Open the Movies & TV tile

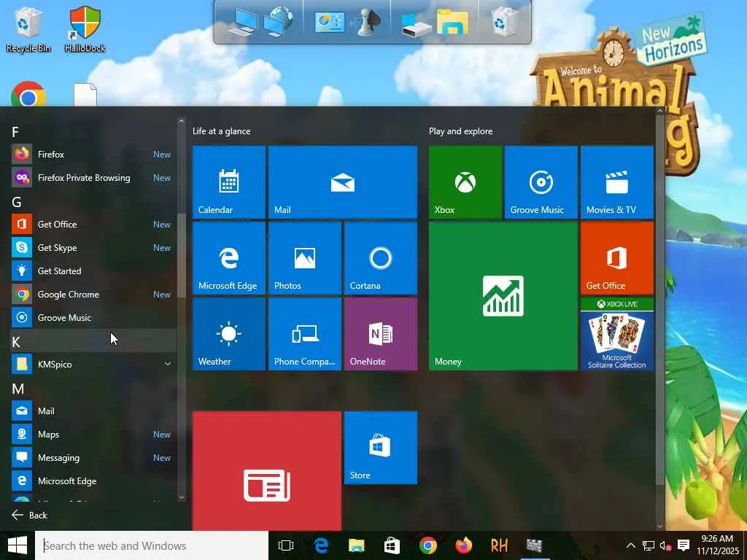(617, 182)
